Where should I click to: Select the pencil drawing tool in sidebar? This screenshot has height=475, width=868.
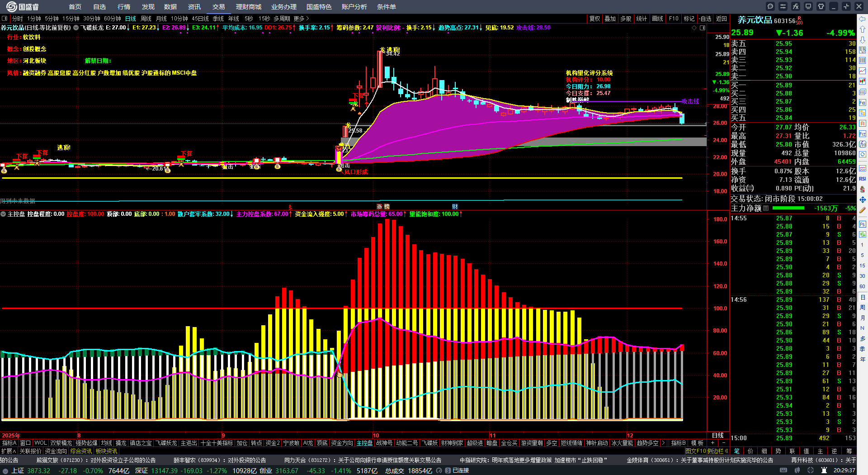pos(863,210)
